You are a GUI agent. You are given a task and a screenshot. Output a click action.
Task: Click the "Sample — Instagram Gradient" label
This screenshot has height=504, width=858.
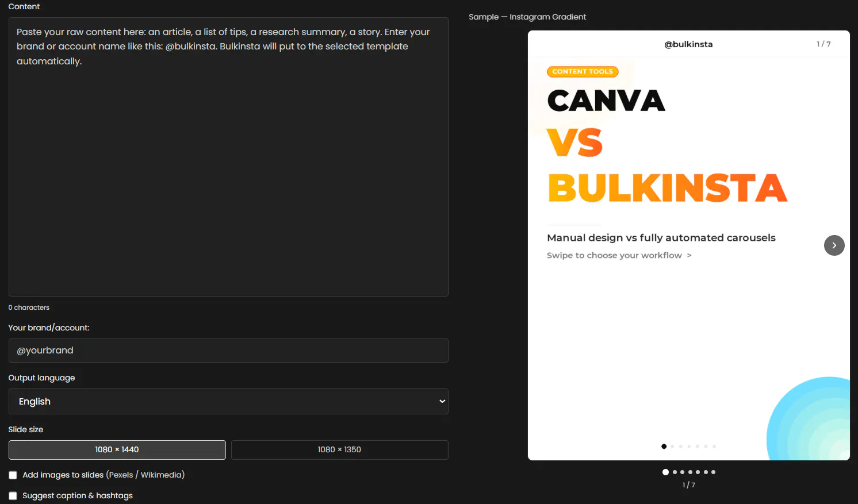(x=527, y=17)
